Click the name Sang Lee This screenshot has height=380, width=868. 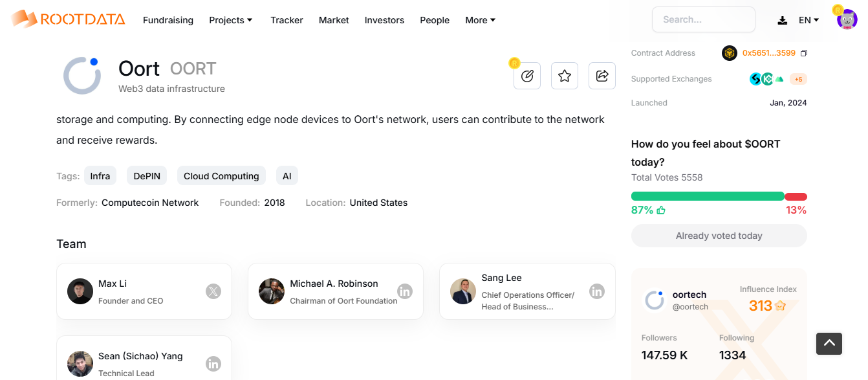(501, 278)
